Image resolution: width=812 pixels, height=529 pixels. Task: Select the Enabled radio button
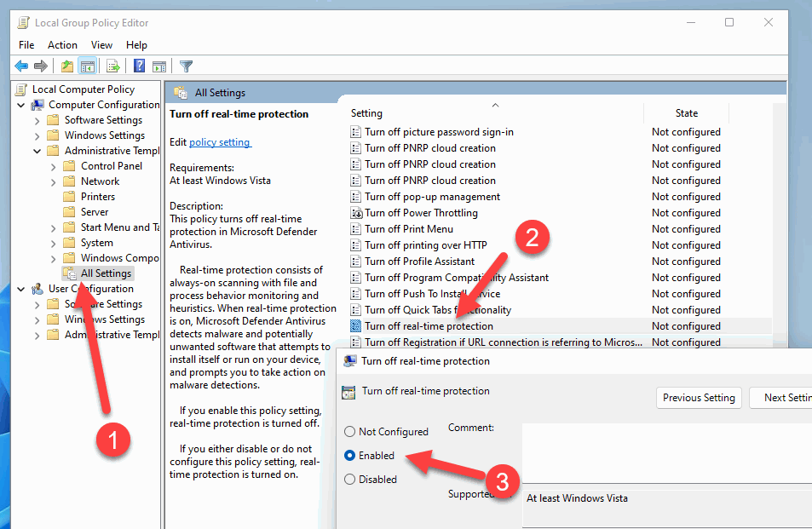click(349, 456)
